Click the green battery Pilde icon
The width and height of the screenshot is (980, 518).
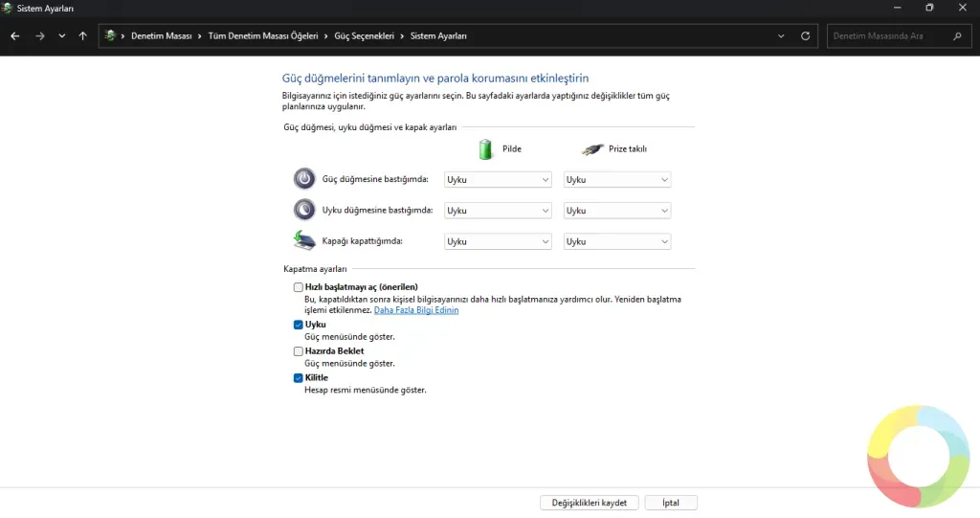(485, 149)
